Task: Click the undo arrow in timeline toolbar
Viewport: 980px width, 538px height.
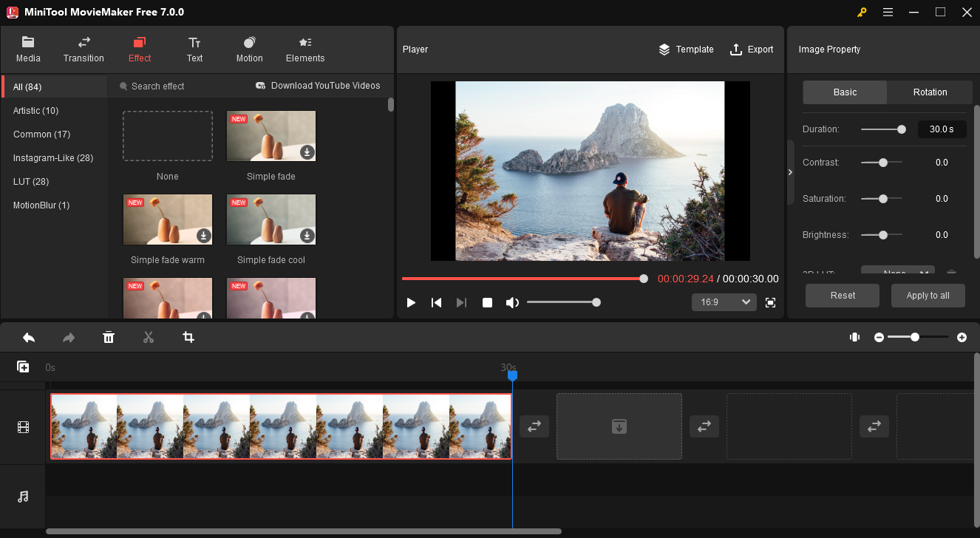Action: (29, 337)
